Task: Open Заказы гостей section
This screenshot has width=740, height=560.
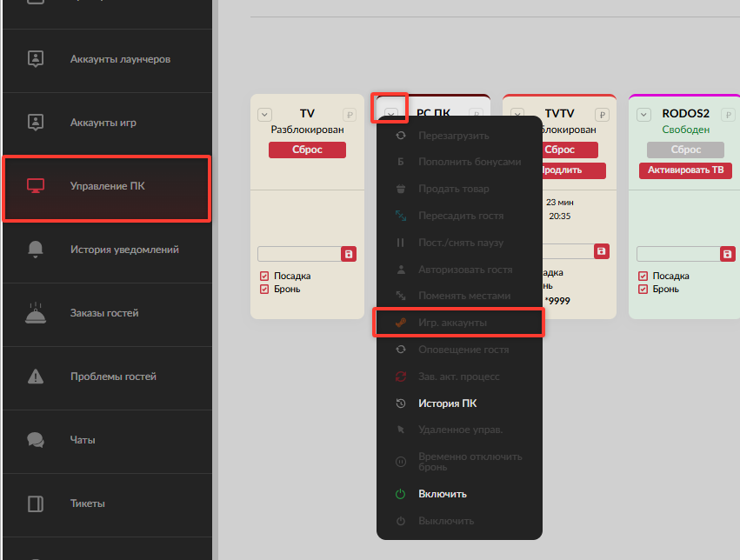Action: tap(108, 313)
